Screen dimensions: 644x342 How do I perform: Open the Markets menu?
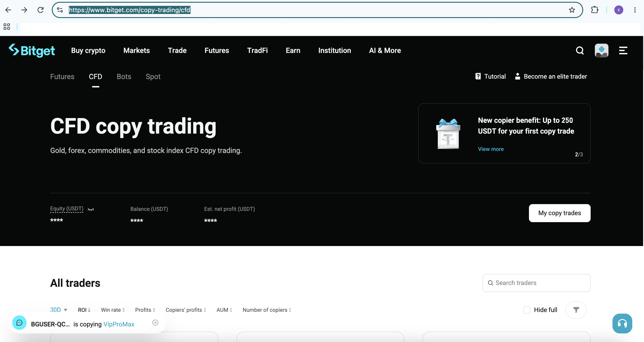[x=136, y=50]
